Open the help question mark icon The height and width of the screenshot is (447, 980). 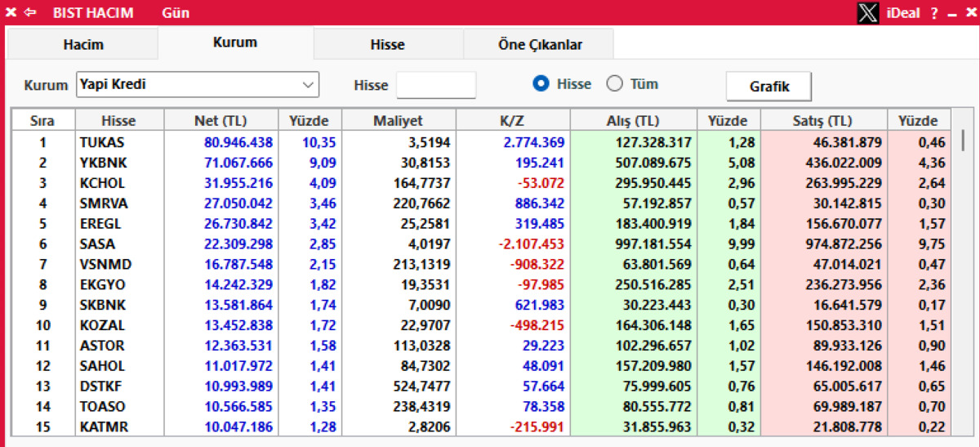coord(934,13)
